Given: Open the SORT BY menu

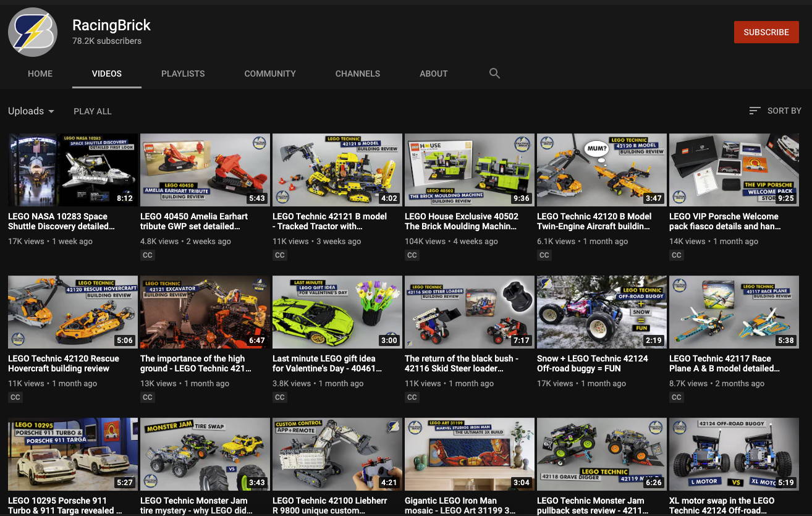Looking at the screenshot, I should (775, 111).
